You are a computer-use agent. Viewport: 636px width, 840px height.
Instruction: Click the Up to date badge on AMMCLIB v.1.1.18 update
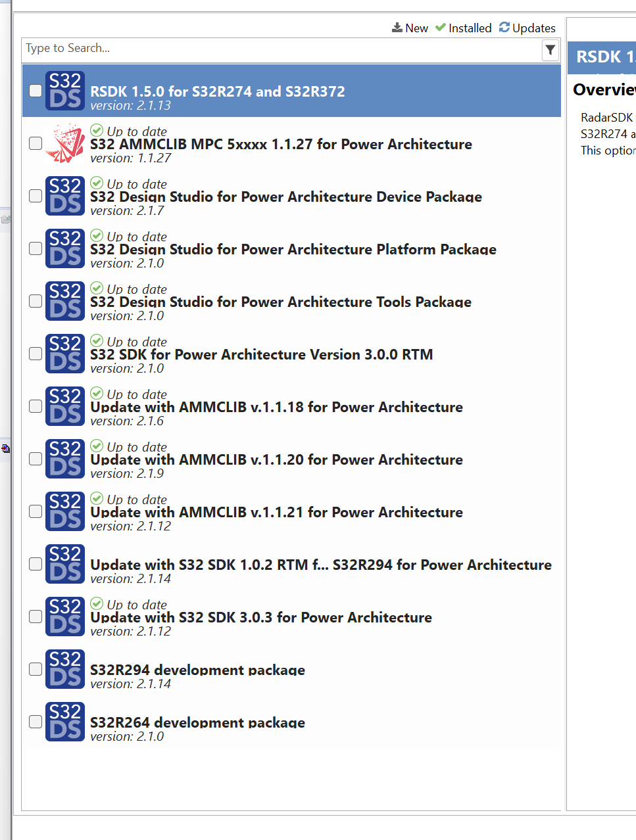[128, 394]
